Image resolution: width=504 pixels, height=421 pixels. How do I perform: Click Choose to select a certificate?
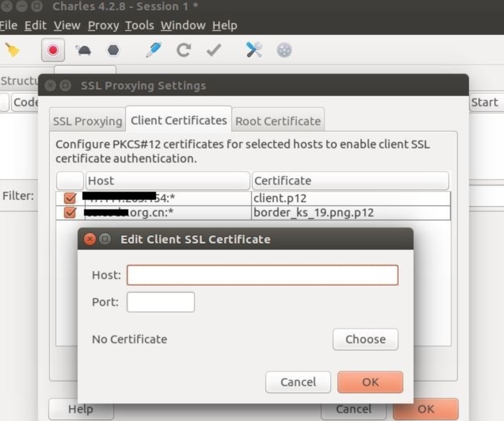tap(365, 339)
